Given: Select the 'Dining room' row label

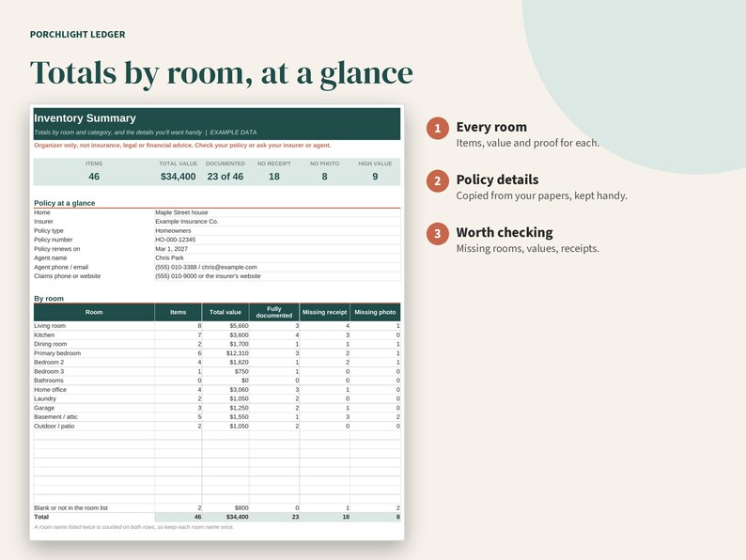Looking at the screenshot, I should 50,344.
